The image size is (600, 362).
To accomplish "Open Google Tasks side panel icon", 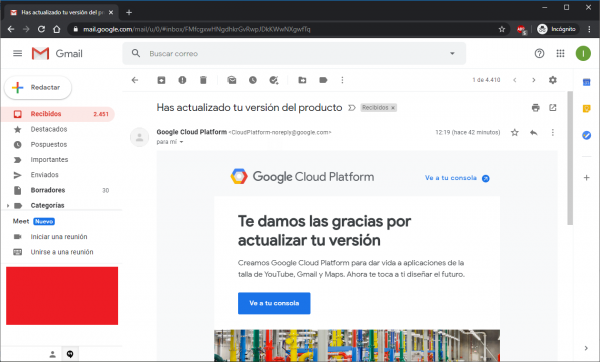I will [x=586, y=135].
